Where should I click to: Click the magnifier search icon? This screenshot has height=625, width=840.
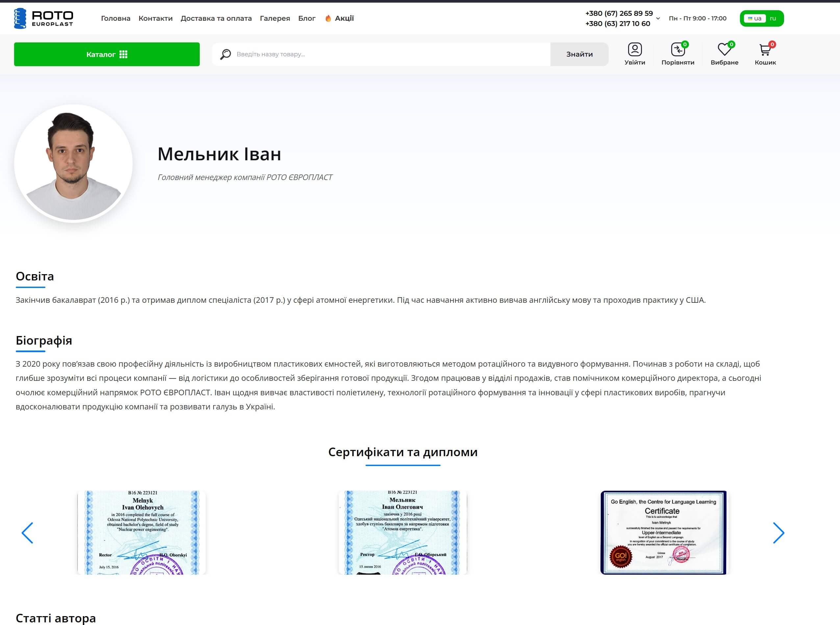(225, 54)
